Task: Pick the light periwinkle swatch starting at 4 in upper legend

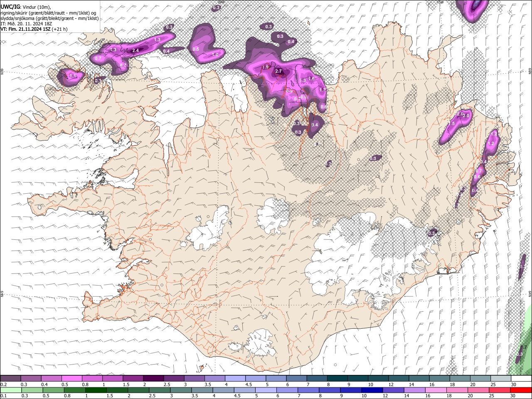Action: coord(235,379)
